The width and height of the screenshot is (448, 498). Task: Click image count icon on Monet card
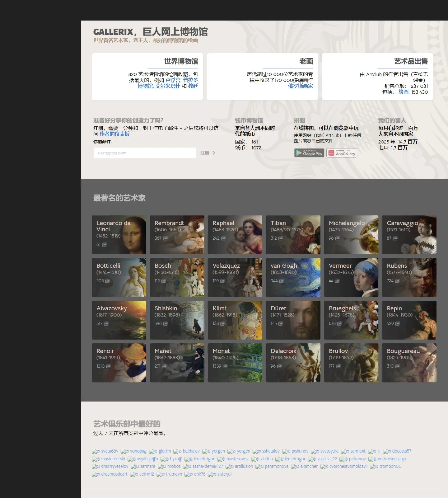(x=225, y=366)
